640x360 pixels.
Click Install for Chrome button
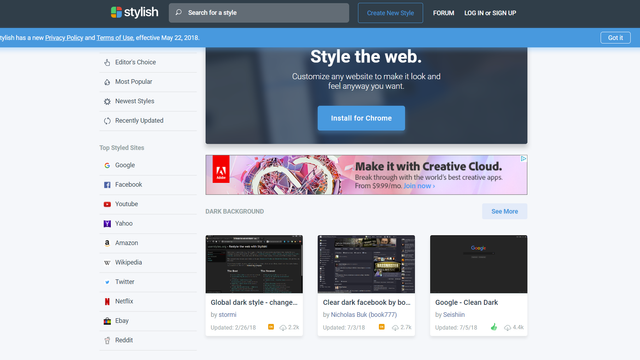(361, 118)
